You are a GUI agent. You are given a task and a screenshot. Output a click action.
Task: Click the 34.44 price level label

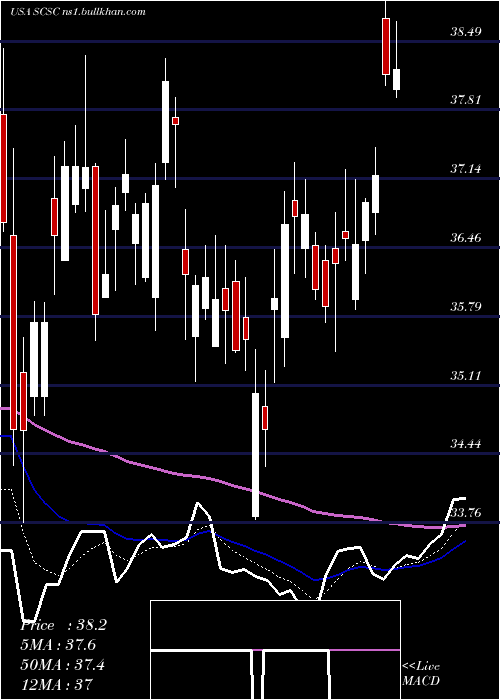click(465, 444)
